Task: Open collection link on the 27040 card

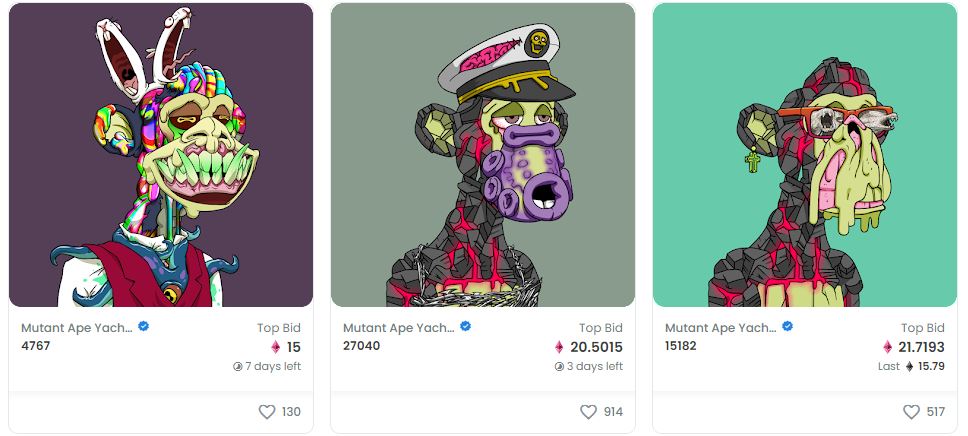Action: pos(399,328)
